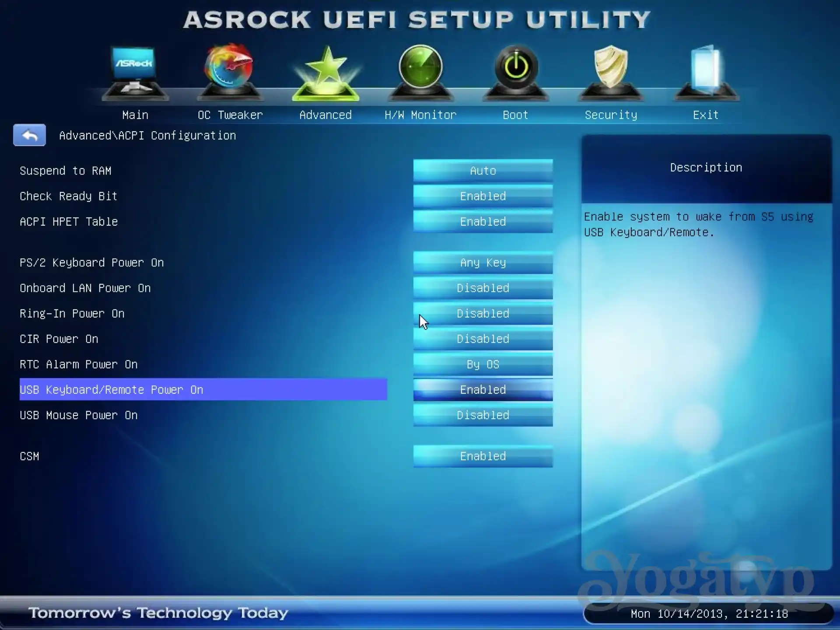Select the CIR Power On label
The width and height of the screenshot is (840, 630).
[x=59, y=339]
